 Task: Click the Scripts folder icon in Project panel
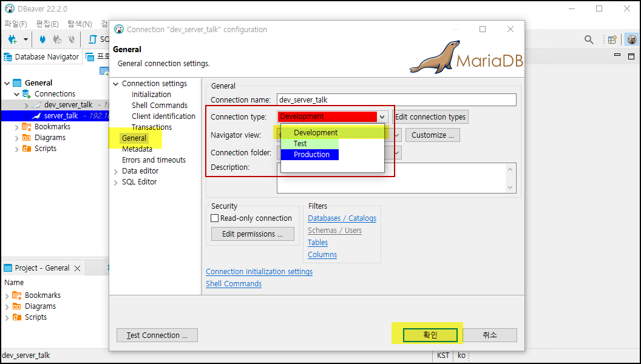17,317
